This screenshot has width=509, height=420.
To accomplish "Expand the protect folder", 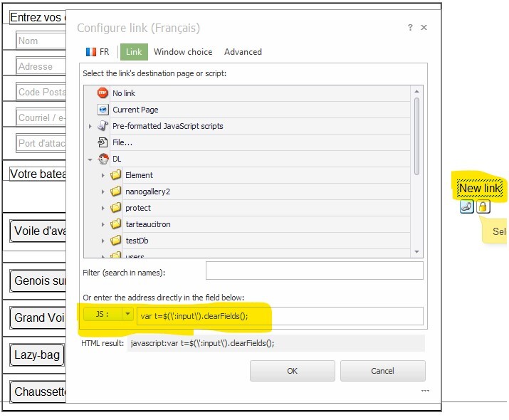I will click(x=103, y=208).
